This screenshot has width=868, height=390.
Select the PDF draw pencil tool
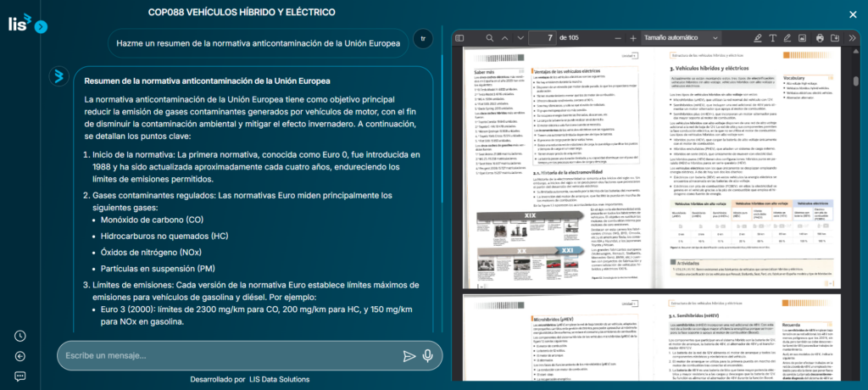(x=787, y=38)
